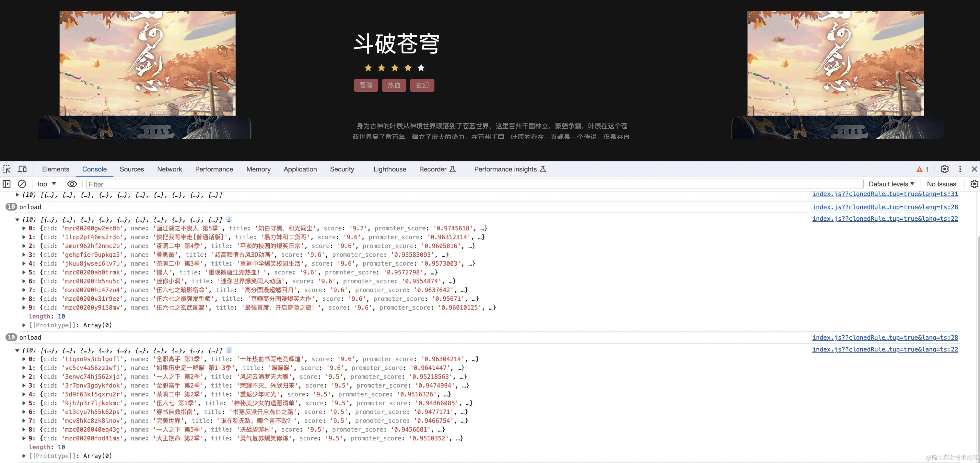This screenshot has width=980, height=463.
Task: Expand item with cid mzc00200fod41ms
Action: [24, 439]
